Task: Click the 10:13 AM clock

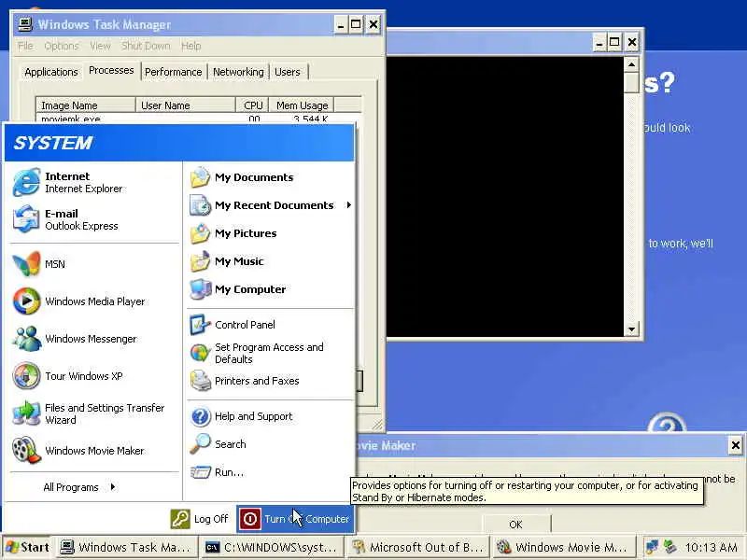Action: coord(711,548)
